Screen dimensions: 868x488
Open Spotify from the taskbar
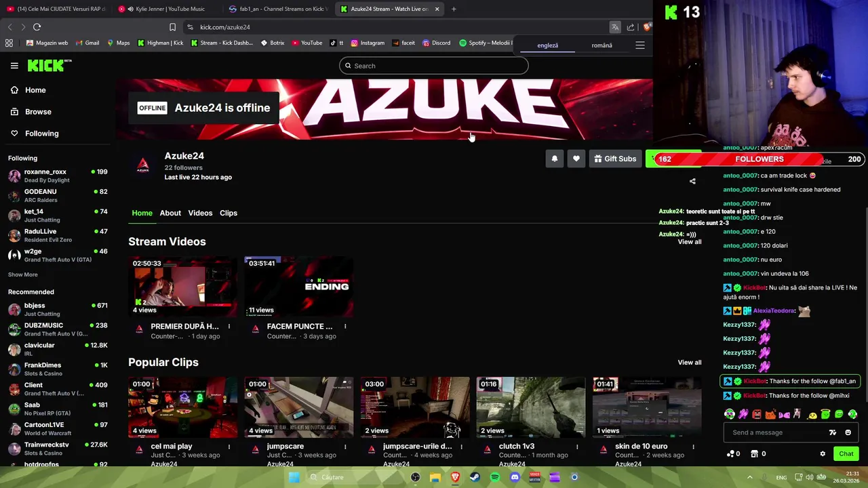(x=495, y=477)
